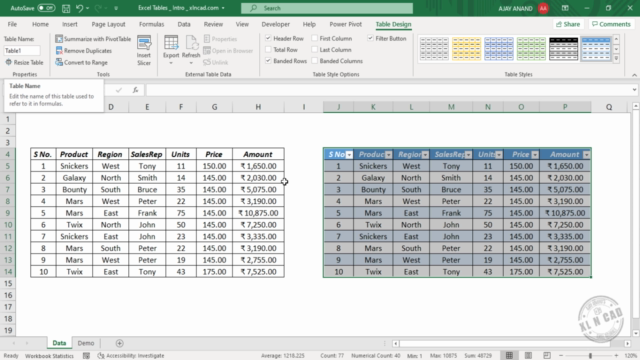Click the Table Name input field

(22, 51)
